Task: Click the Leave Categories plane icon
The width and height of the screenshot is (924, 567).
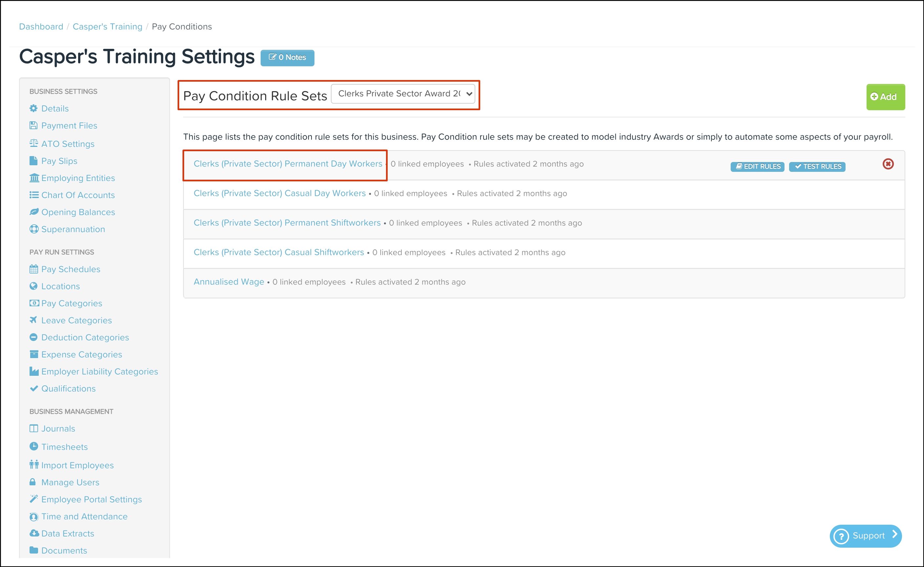Action: (x=33, y=320)
